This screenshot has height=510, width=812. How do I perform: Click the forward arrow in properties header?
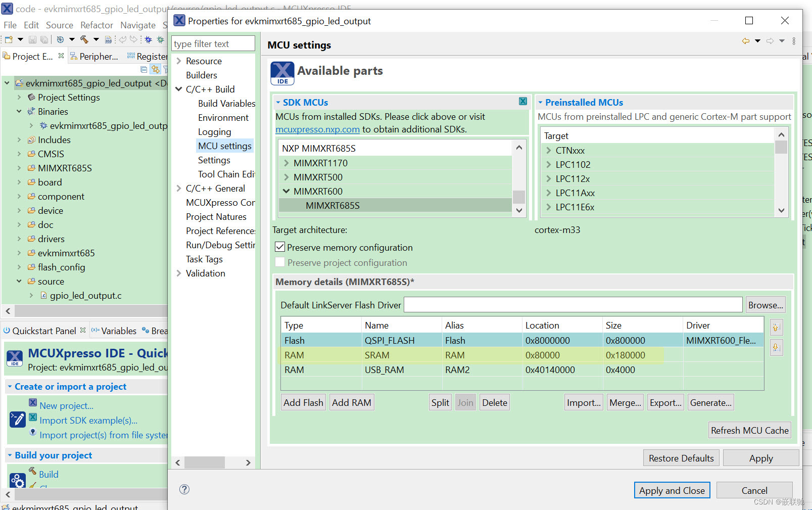click(770, 41)
